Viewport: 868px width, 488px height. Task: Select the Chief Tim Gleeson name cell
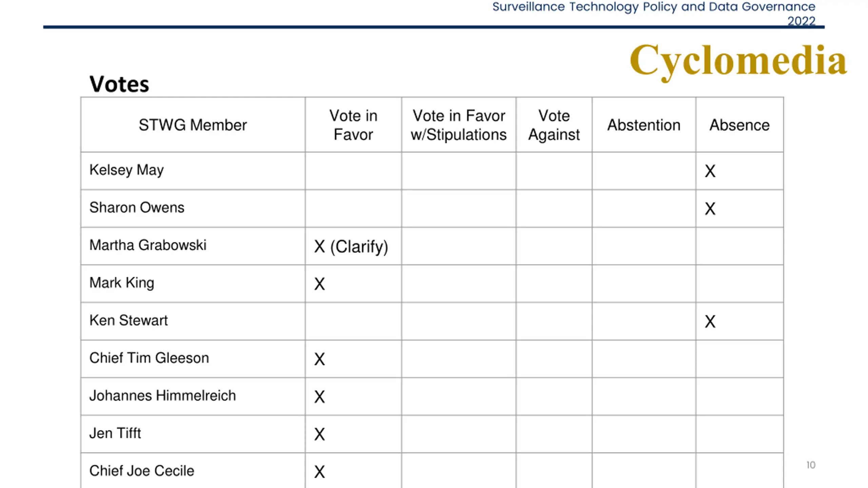point(149,358)
